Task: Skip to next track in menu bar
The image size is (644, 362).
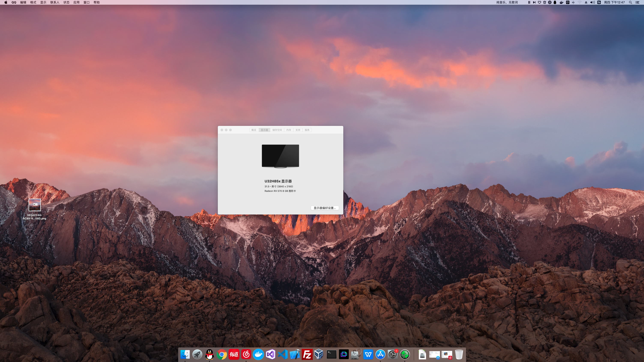Action: coord(534,2)
